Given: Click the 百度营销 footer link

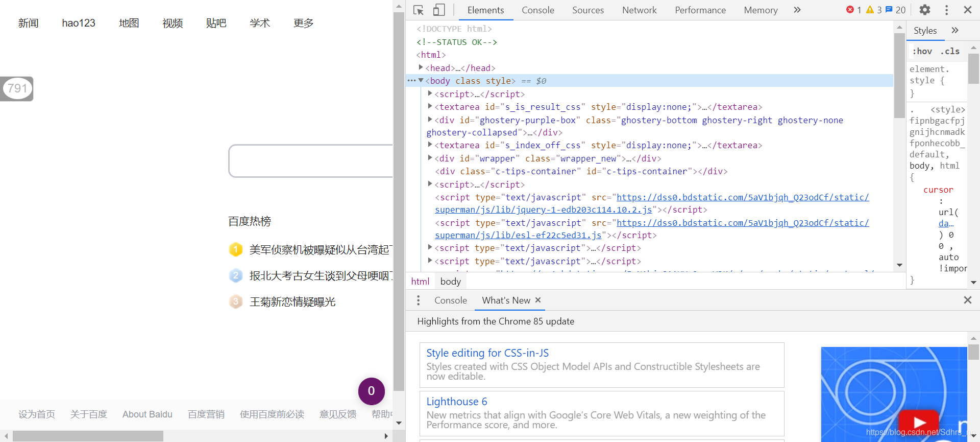Looking at the screenshot, I should point(206,414).
